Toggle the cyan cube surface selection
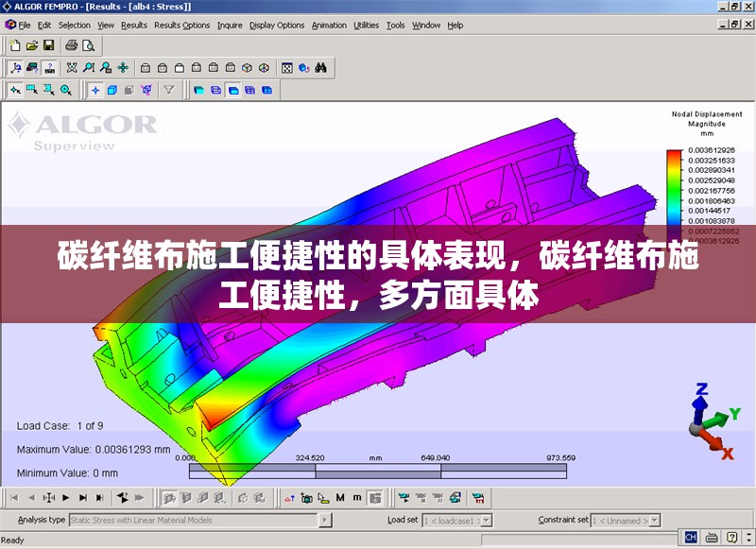 112,90
